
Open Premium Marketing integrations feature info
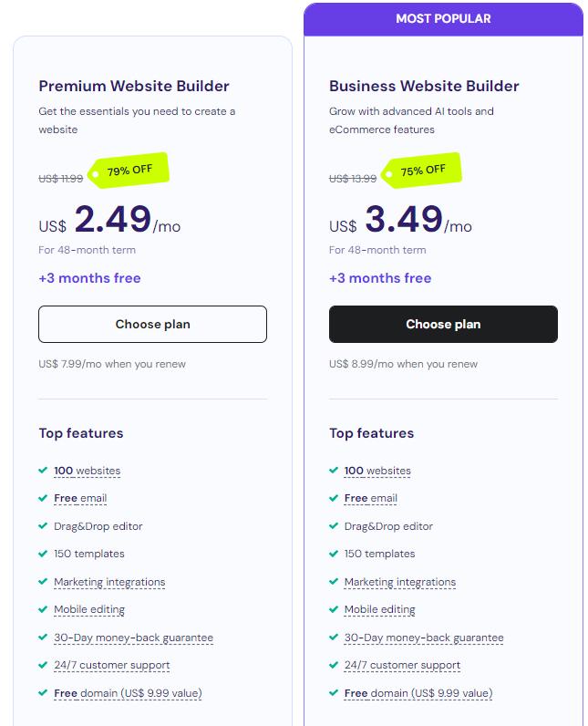click(x=109, y=582)
